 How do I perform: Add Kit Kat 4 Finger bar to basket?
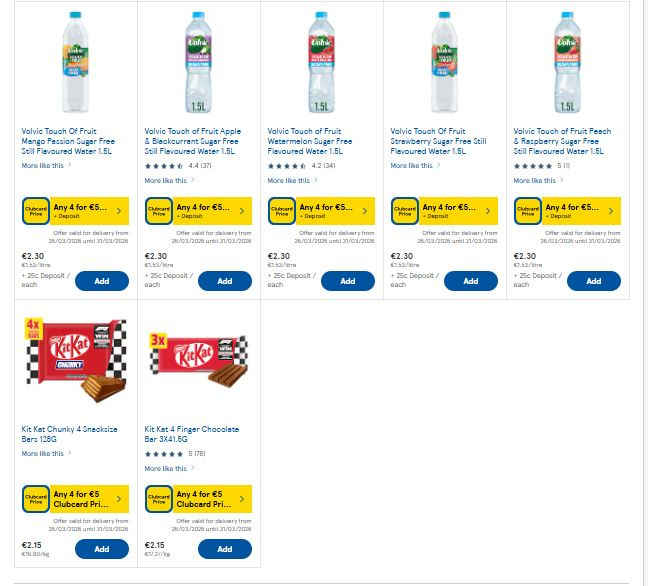[225, 549]
